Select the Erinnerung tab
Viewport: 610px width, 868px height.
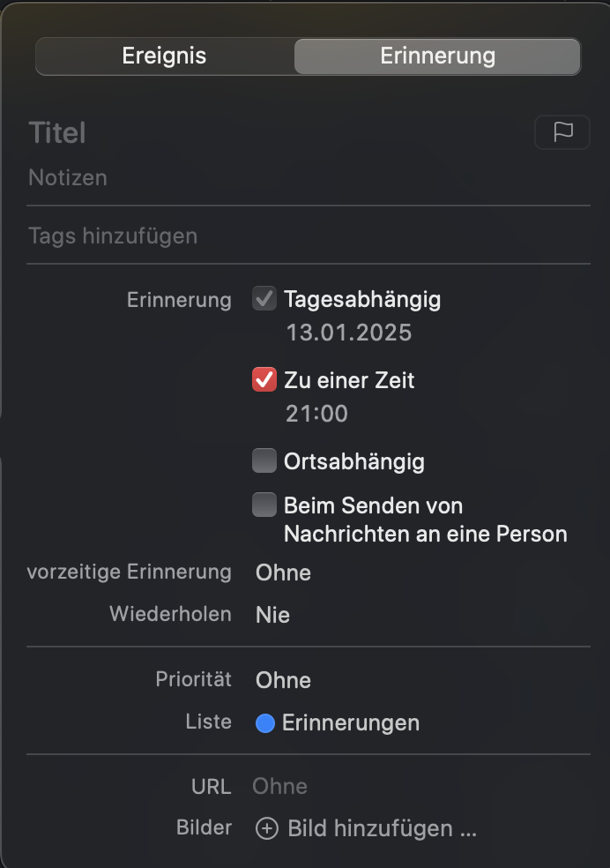pos(437,56)
